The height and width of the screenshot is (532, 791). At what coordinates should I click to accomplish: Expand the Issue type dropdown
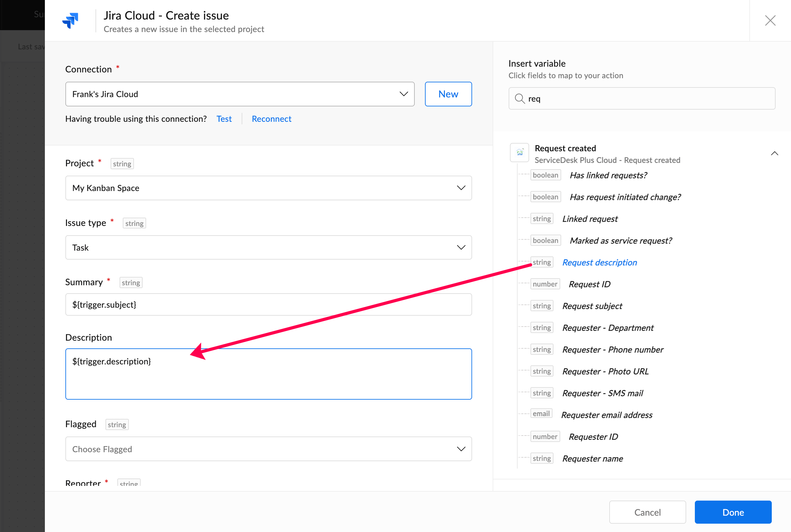coord(268,248)
